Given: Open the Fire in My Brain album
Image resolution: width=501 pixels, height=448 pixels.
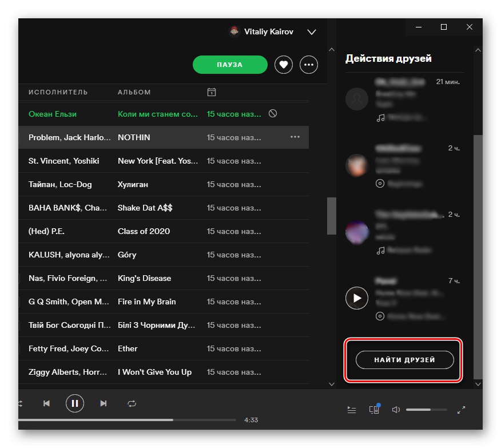Looking at the screenshot, I should [146, 302].
